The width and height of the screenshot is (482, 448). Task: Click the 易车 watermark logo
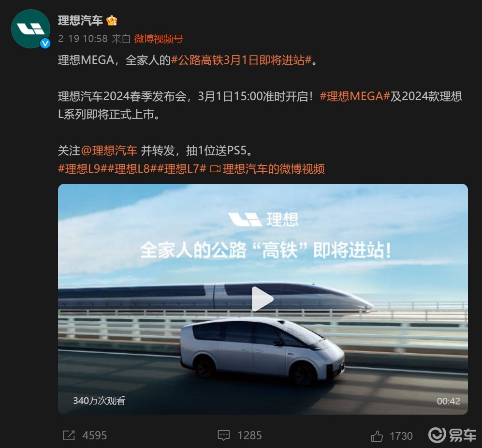point(453,434)
